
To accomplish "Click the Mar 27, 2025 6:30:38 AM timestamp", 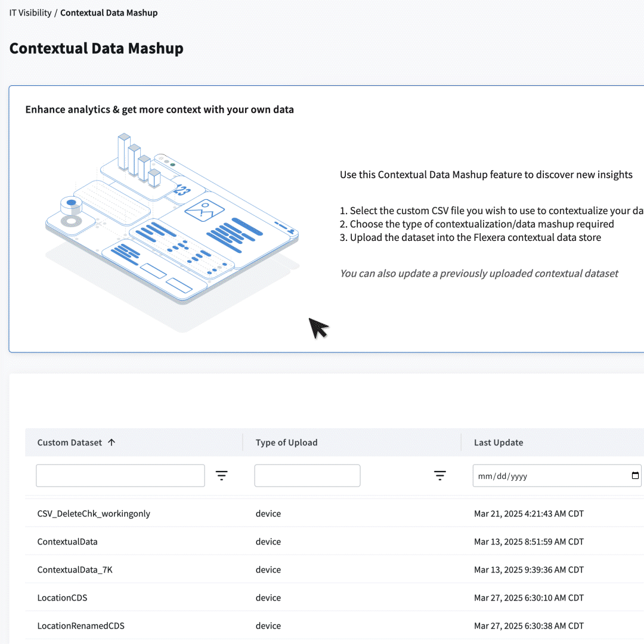I will click(x=528, y=626).
